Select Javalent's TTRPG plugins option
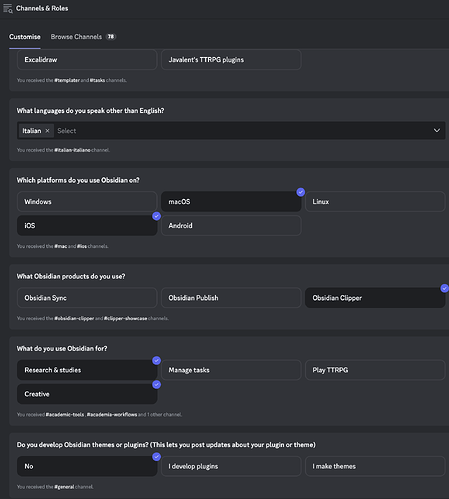This screenshot has height=499, width=449. pos(231,60)
